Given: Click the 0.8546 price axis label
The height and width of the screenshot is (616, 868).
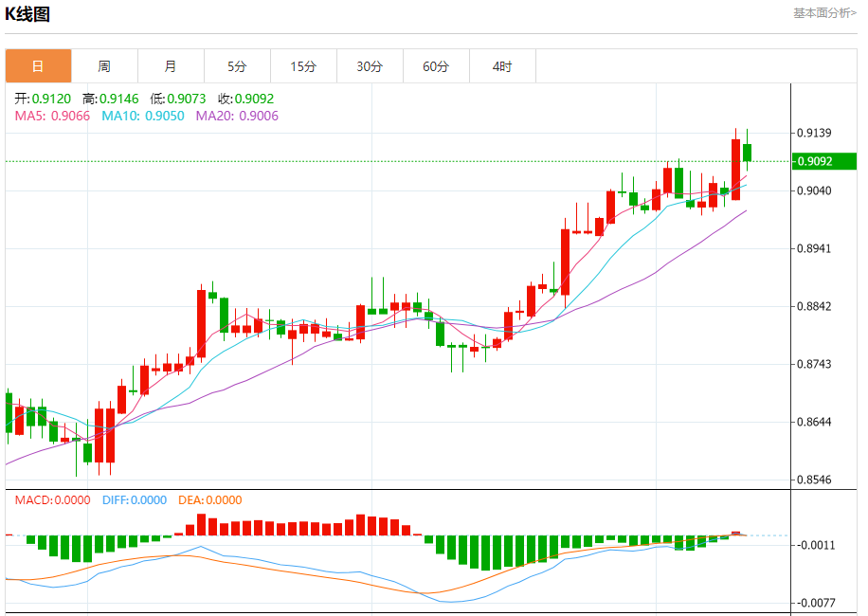Looking at the screenshot, I should click(x=814, y=480).
